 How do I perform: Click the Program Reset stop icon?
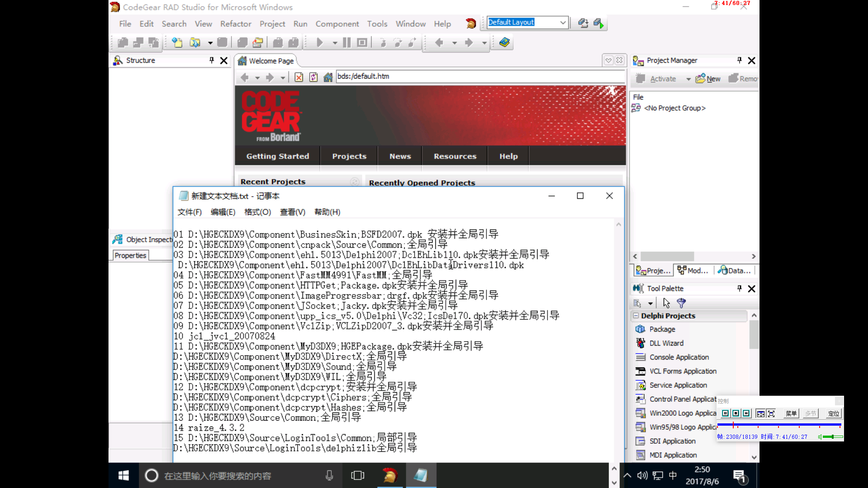tap(362, 42)
